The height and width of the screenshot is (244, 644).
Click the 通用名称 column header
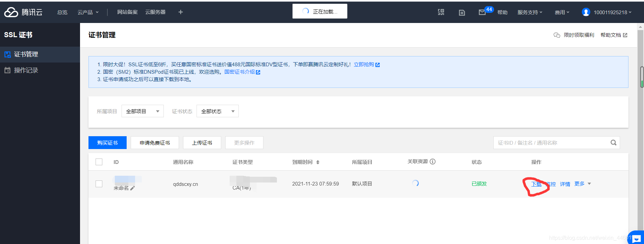point(183,162)
